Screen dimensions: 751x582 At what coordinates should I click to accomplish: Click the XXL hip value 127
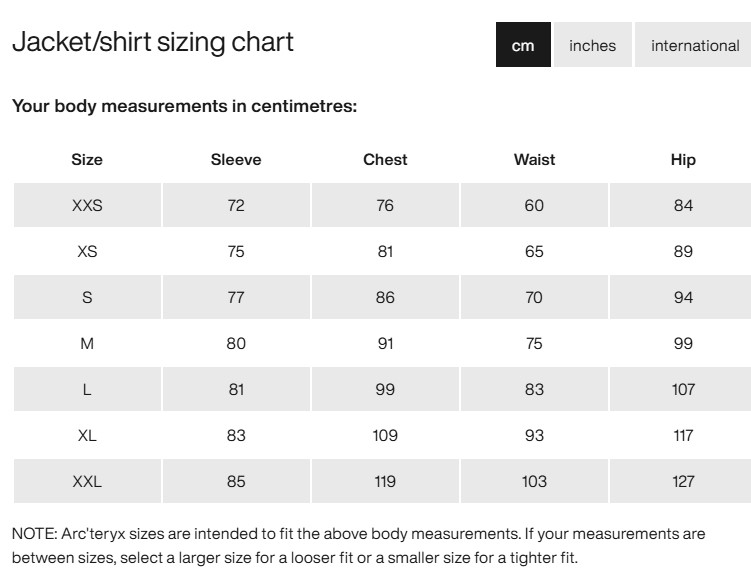coord(683,482)
